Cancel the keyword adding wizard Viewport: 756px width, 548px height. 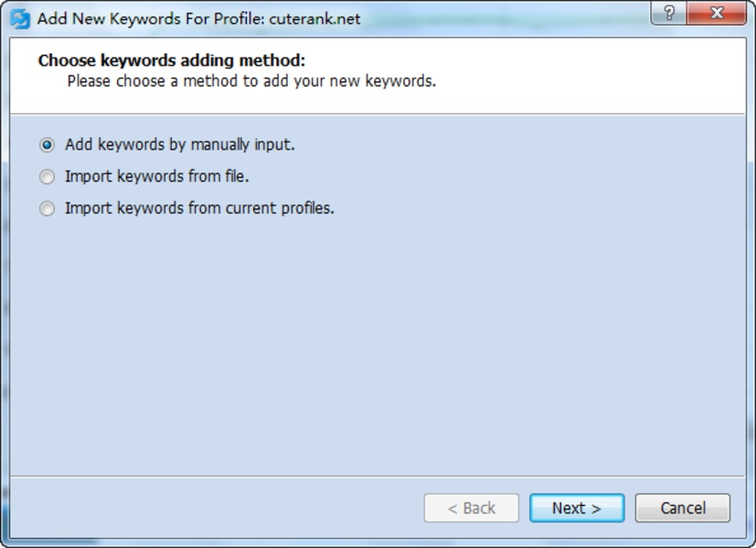pyautogui.click(x=682, y=508)
